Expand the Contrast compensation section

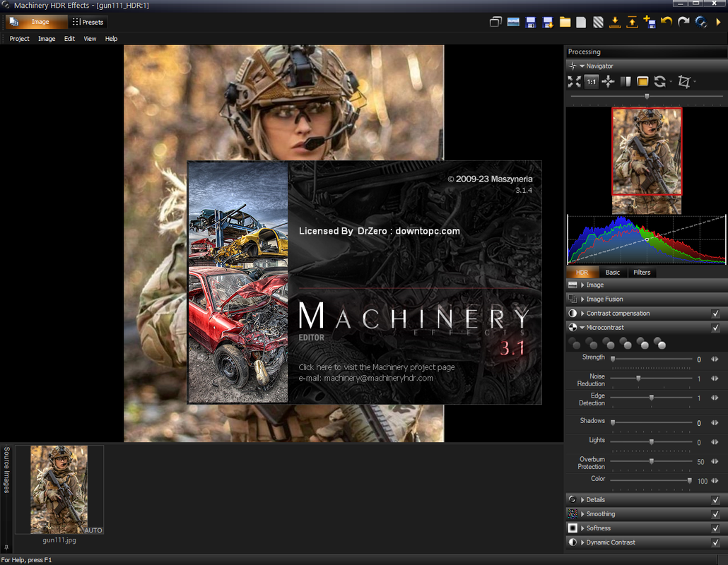point(582,314)
